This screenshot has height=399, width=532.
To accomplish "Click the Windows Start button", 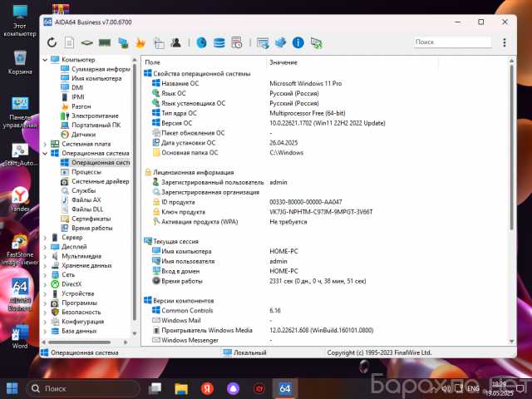I will click(x=12, y=388).
